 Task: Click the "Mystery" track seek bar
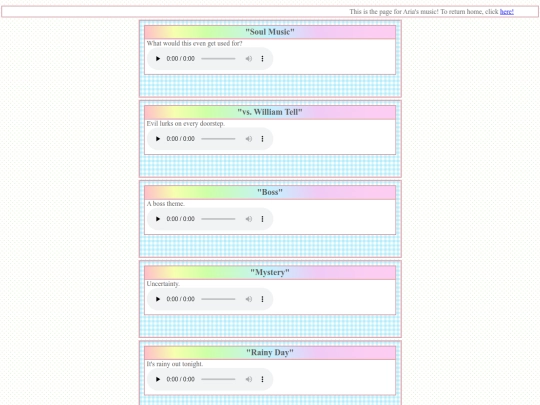pos(218,299)
